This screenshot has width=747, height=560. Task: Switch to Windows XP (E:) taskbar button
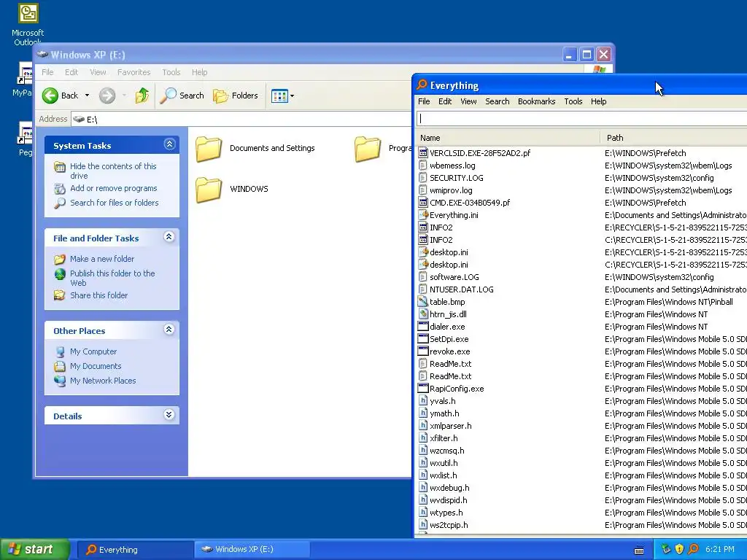coord(252,550)
